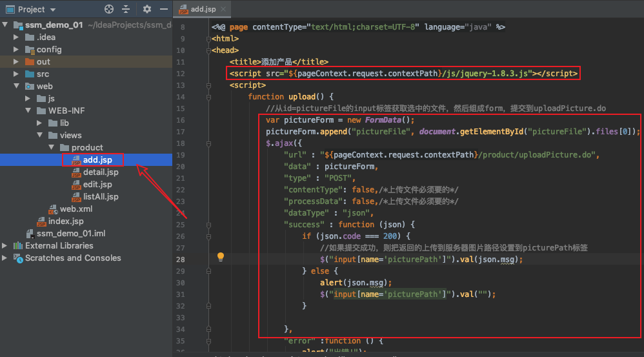Click the listAll.jsp JSP file icon

pos(76,197)
